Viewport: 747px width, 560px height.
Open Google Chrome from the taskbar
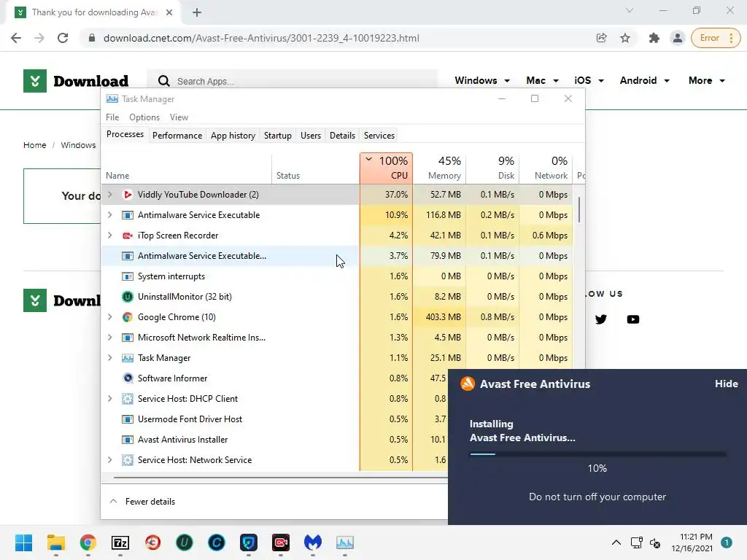[88, 542]
